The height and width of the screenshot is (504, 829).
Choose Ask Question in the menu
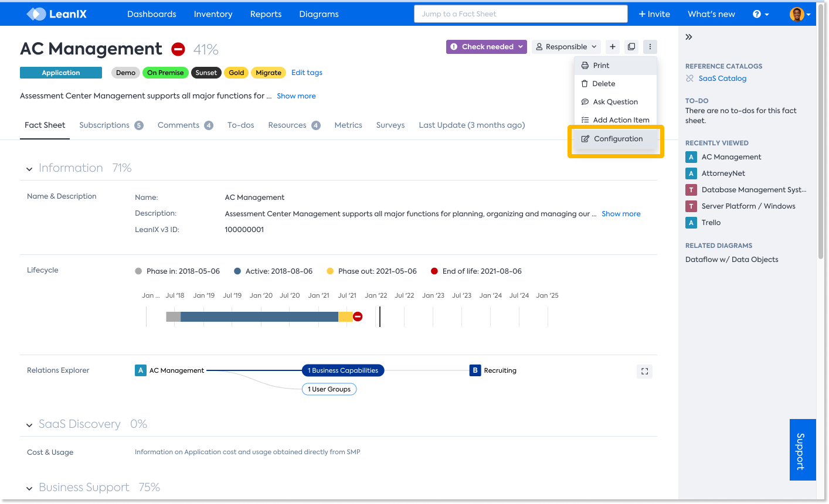[x=616, y=102]
